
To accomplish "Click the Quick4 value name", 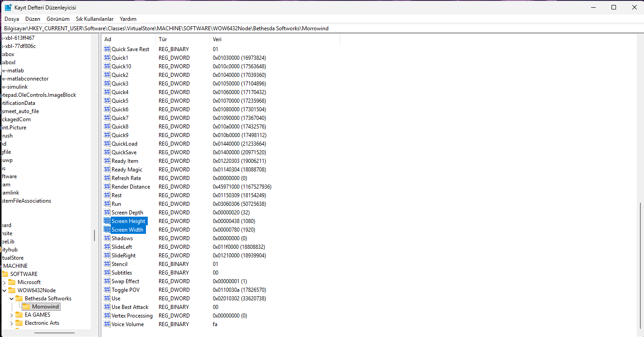I will (x=120, y=92).
